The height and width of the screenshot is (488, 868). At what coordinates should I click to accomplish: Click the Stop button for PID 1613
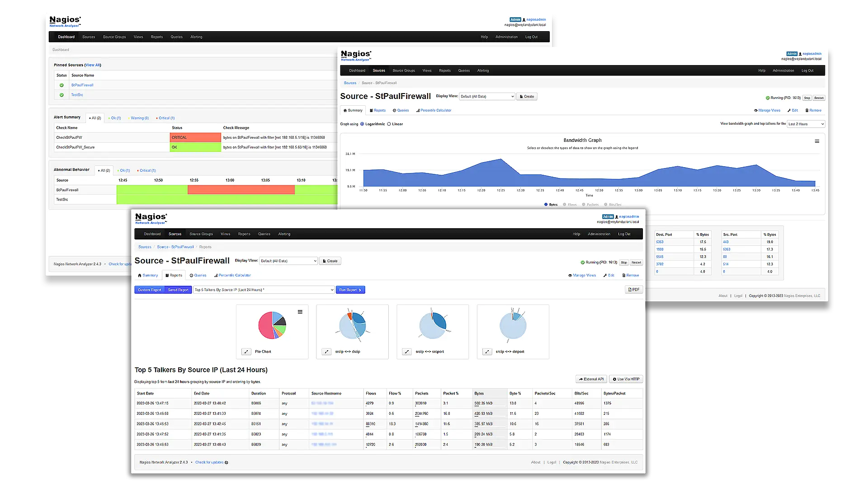[x=623, y=262]
